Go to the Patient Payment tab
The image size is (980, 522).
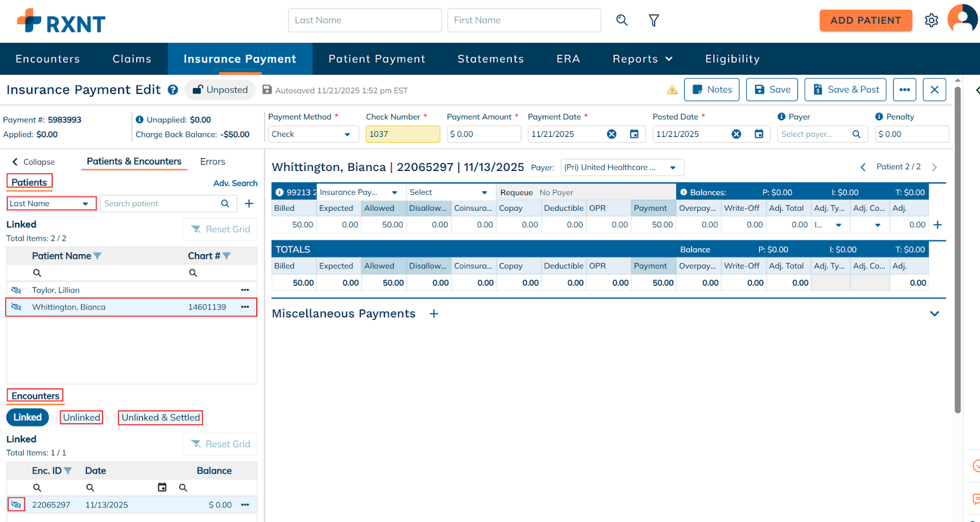pos(377,59)
